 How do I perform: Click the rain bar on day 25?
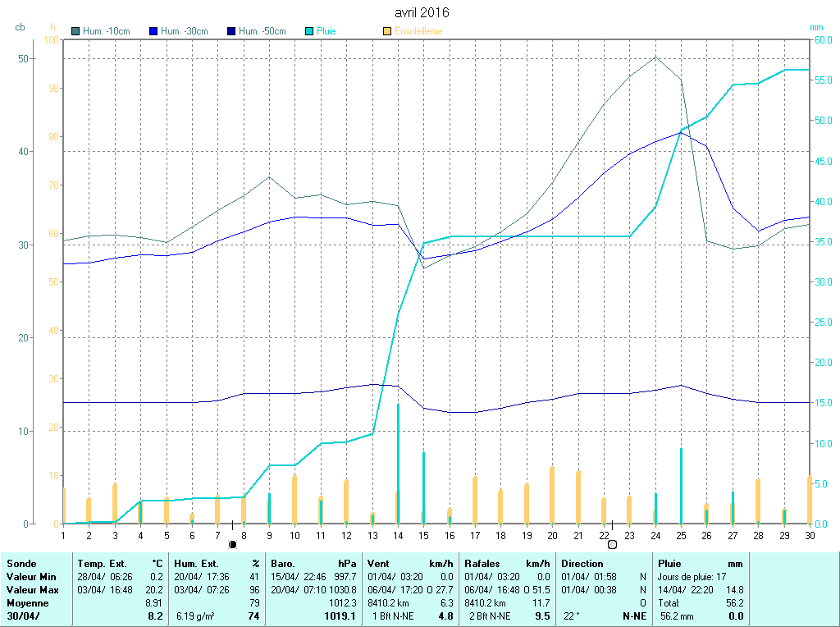[681, 486]
